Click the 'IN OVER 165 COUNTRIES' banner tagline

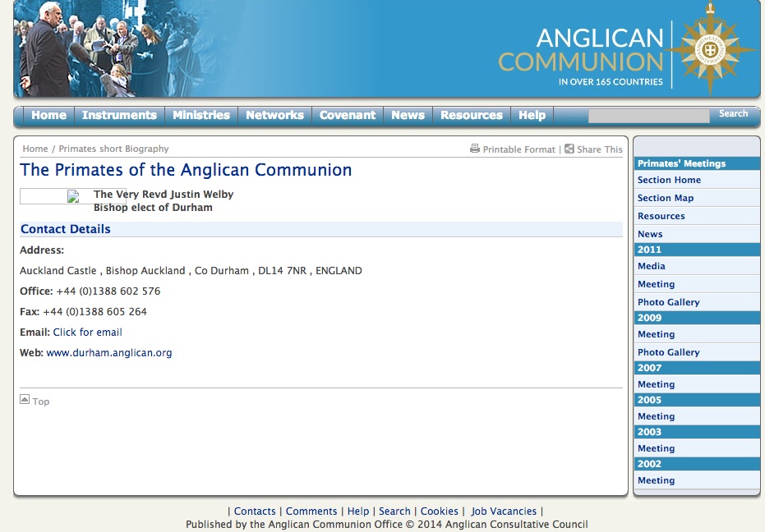click(611, 82)
